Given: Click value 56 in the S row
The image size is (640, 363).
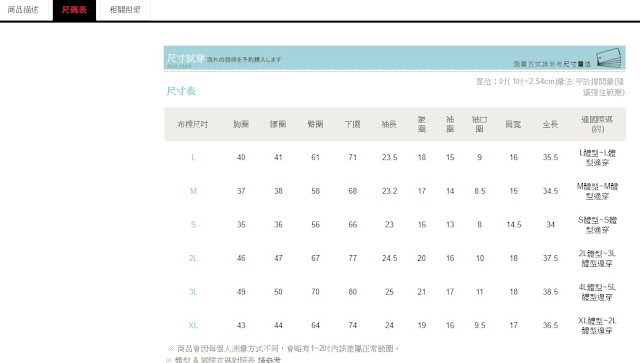Looking at the screenshot, I should (x=315, y=225).
